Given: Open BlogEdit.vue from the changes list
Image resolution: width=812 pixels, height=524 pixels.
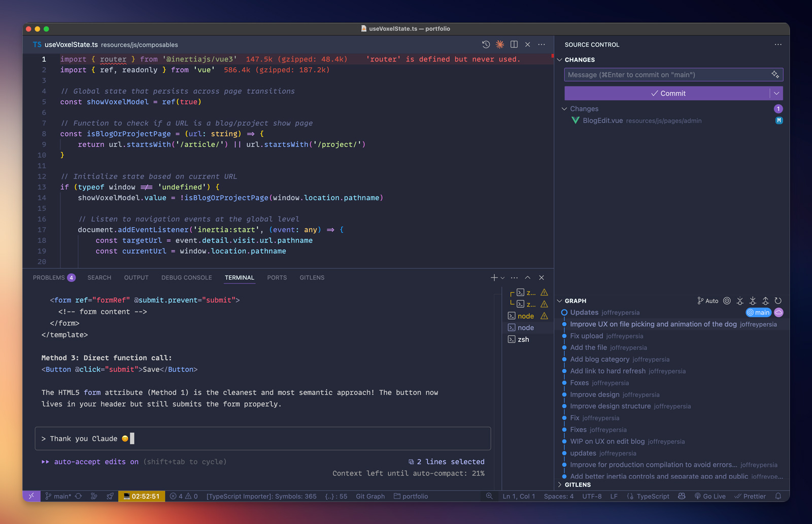Looking at the screenshot, I should coord(602,121).
